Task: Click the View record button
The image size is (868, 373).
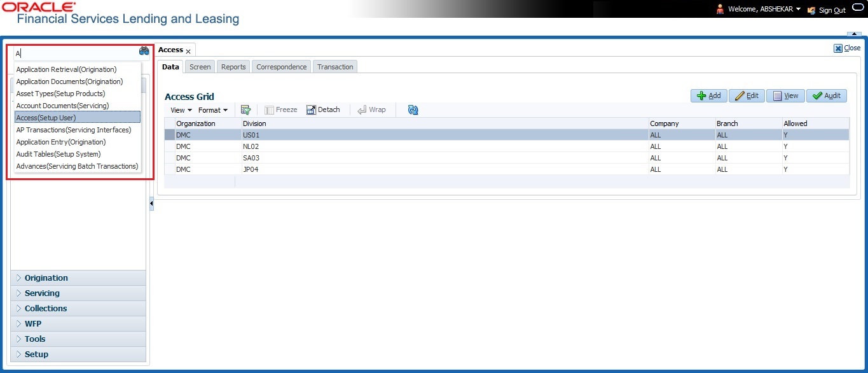Action: 785,95
